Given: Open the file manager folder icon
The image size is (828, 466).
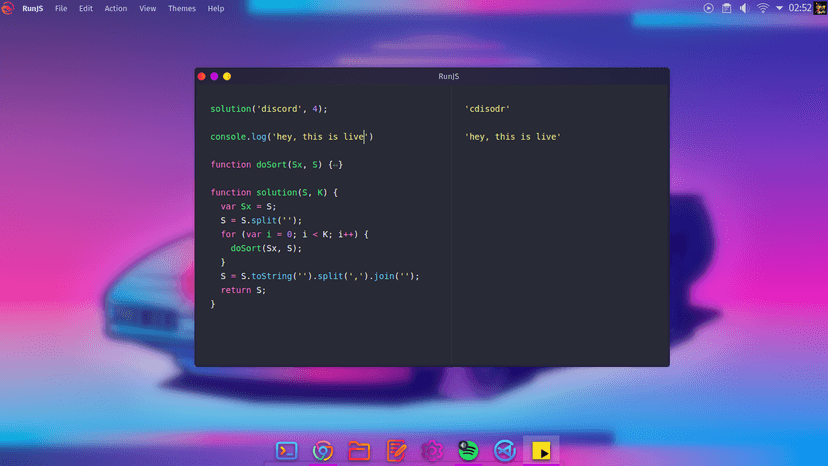Looking at the screenshot, I should pos(359,451).
